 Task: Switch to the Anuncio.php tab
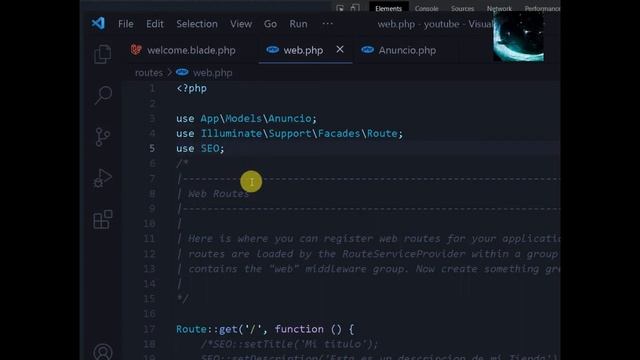click(399, 50)
